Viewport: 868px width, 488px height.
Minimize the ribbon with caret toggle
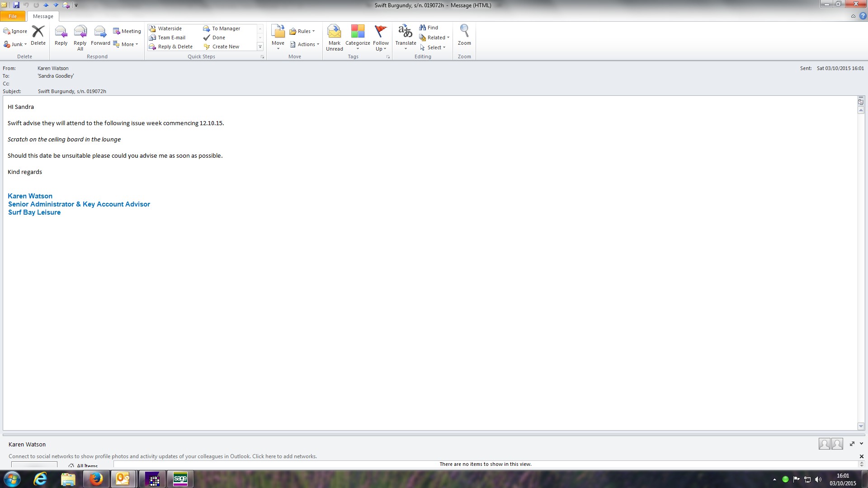(x=853, y=16)
